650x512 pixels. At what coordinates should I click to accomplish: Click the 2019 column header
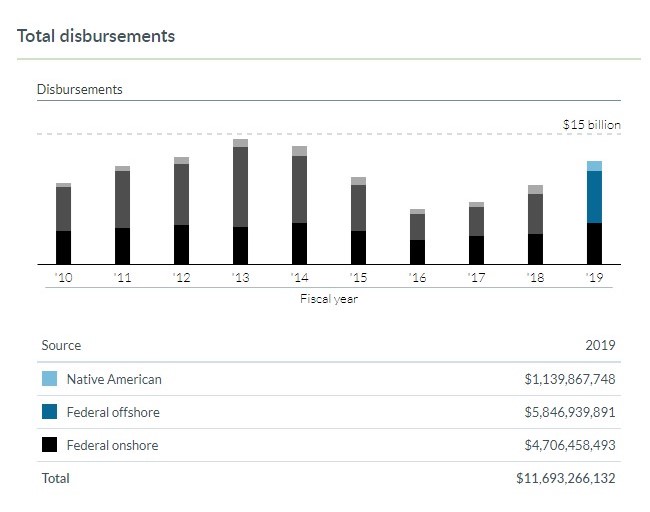pos(600,345)
